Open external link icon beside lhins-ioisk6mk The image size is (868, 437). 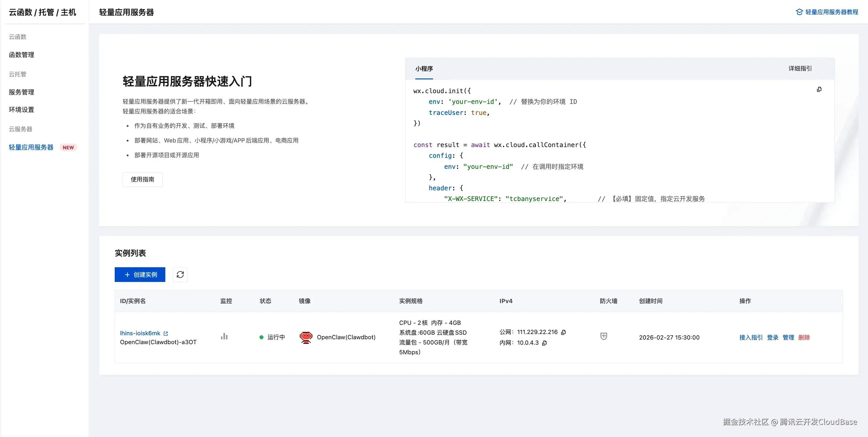point(165,333)
